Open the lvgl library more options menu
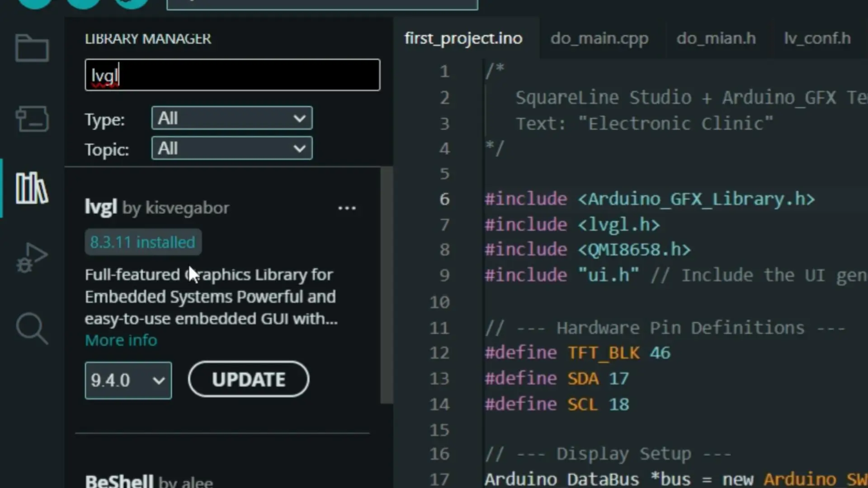 pos(347,208)
